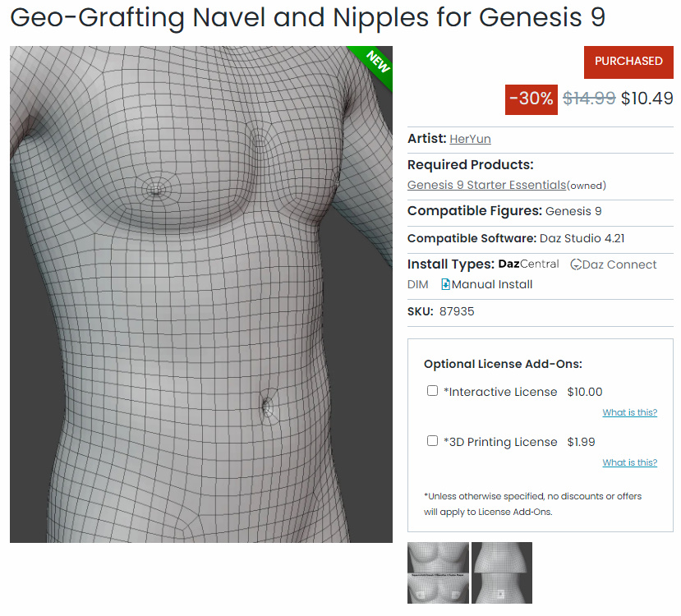Click the main torso wireframe product image
Viewport: 681px width, 616px height.
(201, 294)
